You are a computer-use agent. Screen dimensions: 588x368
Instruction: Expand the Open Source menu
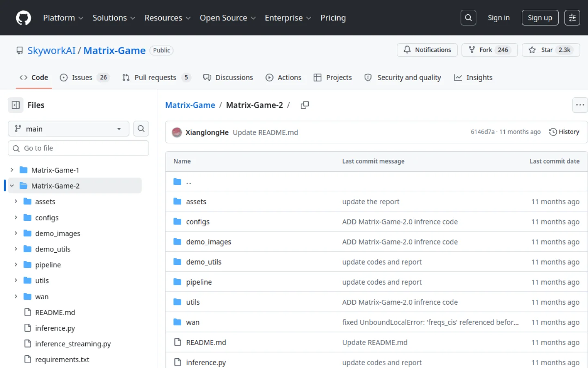click(x=228, y=18)
